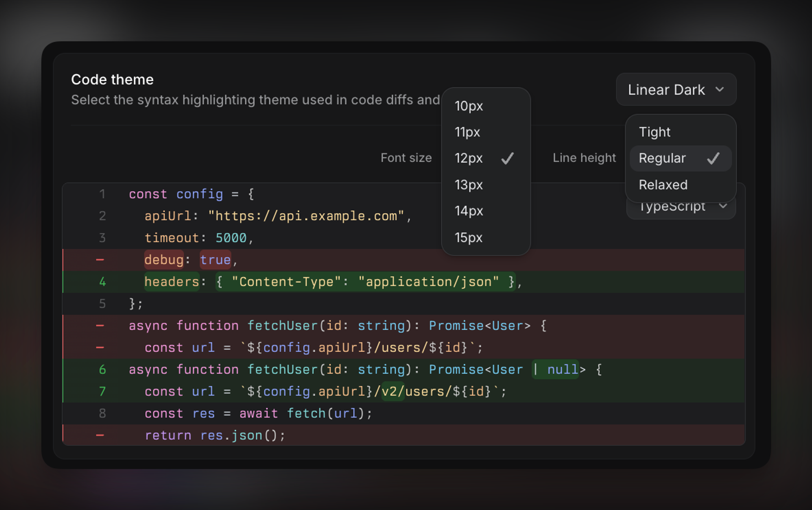
Task: Click chevron on TypeScript dropdown
Action: 723,206
